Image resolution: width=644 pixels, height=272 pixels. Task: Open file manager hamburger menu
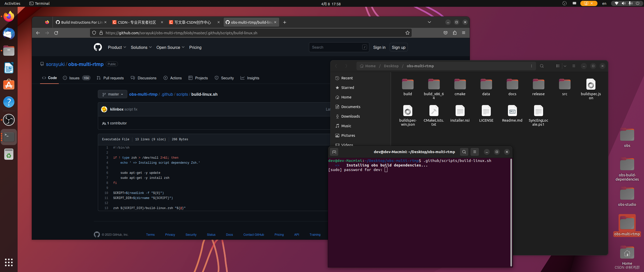click(574, 66)
